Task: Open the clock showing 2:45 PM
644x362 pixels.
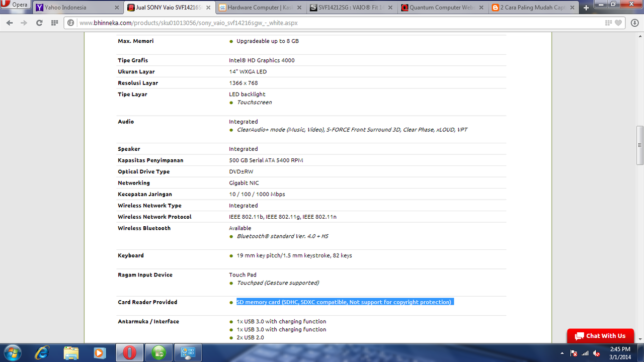Action: (620, 353)
